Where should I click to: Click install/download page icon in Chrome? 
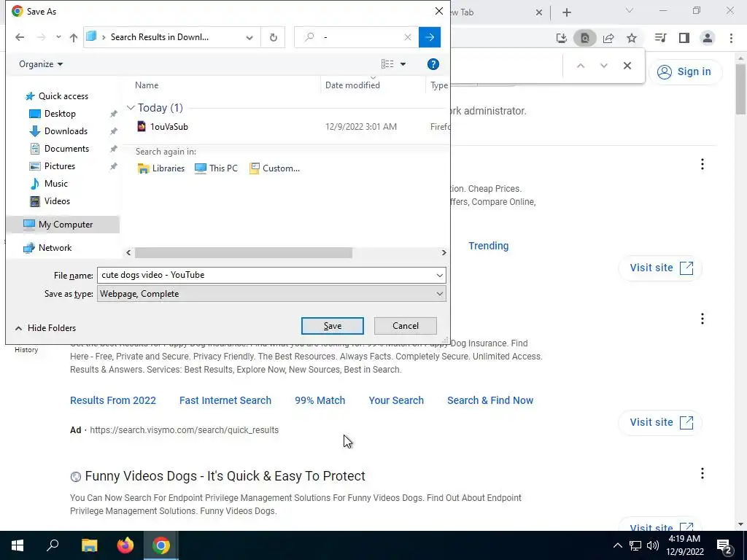tap(562, 38)
